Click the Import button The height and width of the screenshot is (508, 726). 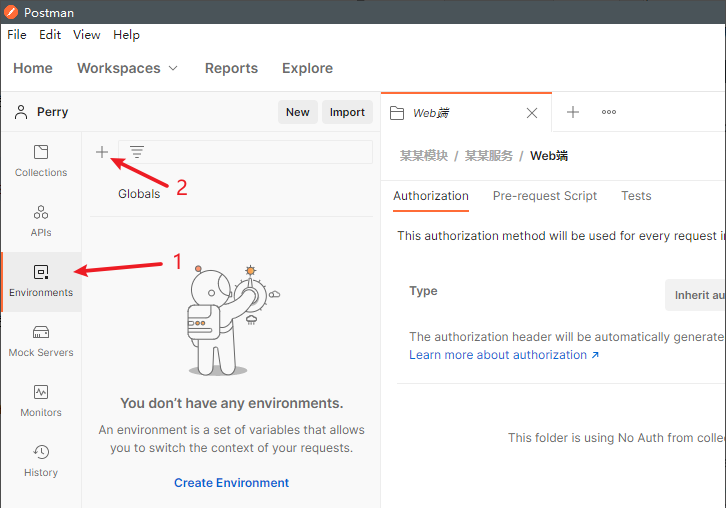click(x=347, y=112)
